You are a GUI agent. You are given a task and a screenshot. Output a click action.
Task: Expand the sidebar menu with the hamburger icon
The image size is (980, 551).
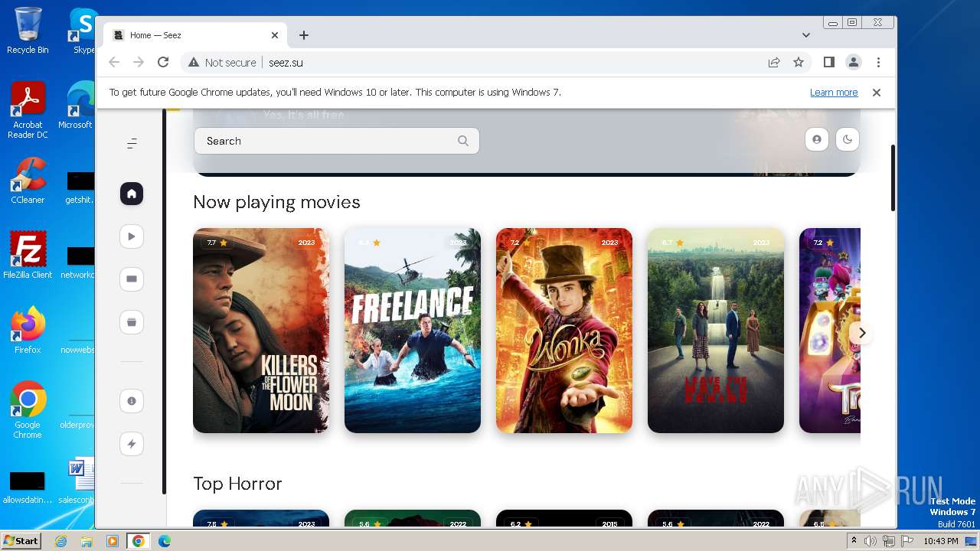click(132, 143)
